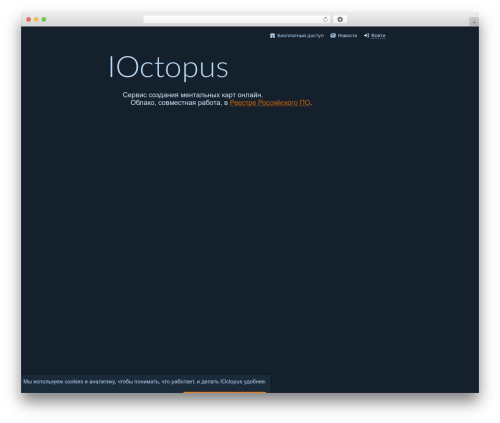Close the window with red button
The width and height of the screenshot is (500, 423).
click(29, 20)
